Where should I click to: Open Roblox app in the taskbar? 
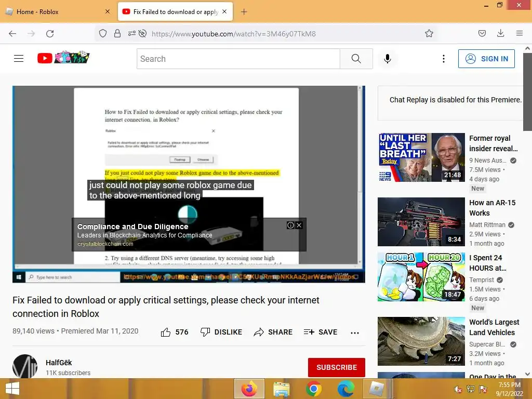click(x=377, y=389)
